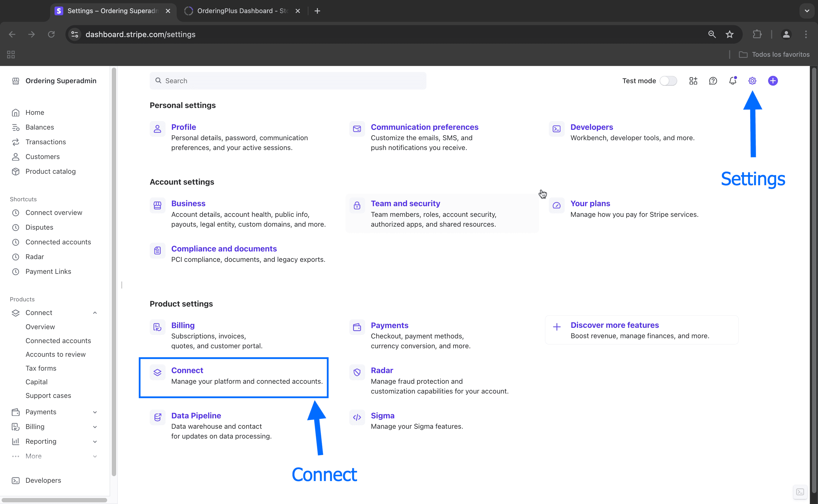Screen dimensions: 818x504
Task: Click the Balances icon in sidebar
Action: [16, 127]
